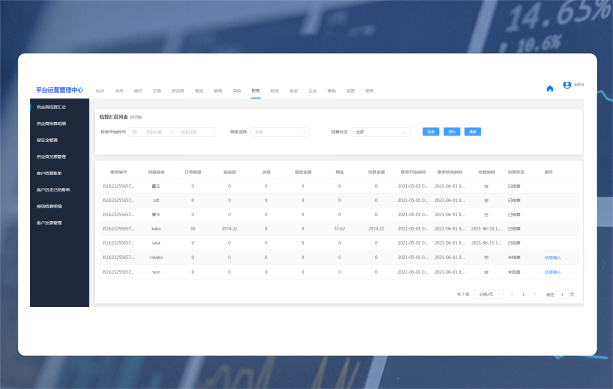Screen dimensions: 613x389
Task: Go to the previous page using left arrow
Action: (512, 294)
